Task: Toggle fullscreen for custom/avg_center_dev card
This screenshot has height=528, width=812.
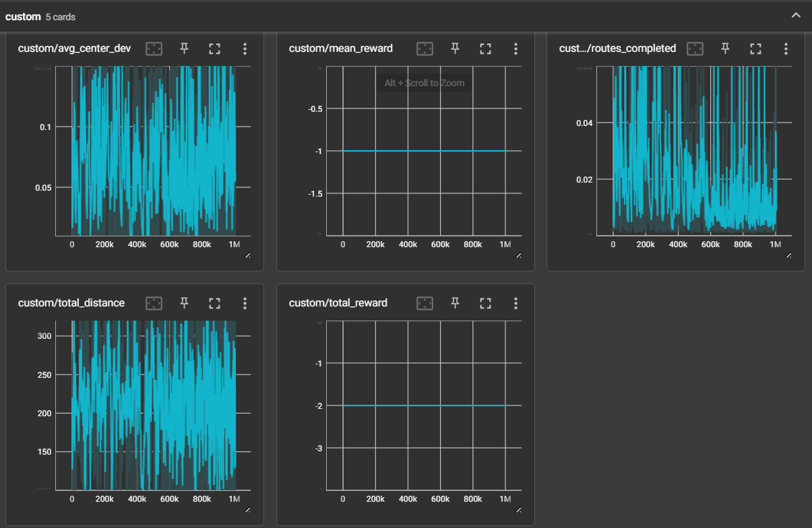Action: [x=214, y=48]
